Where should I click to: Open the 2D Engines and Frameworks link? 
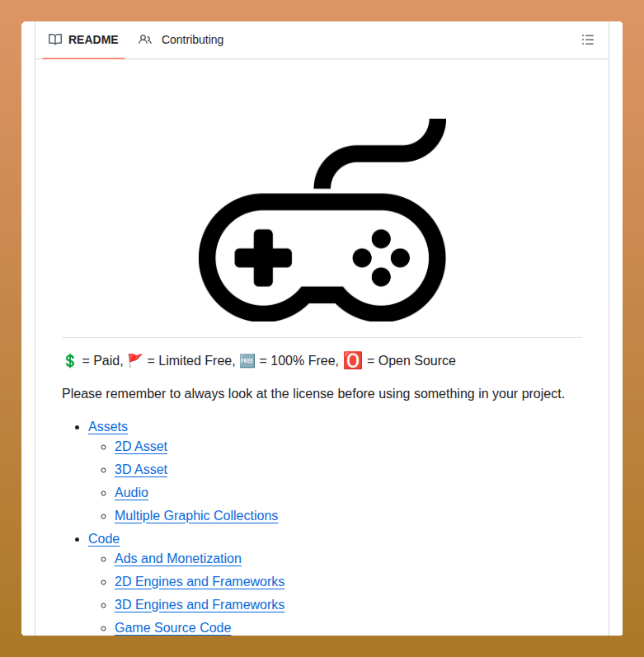(x=200, y=582)
